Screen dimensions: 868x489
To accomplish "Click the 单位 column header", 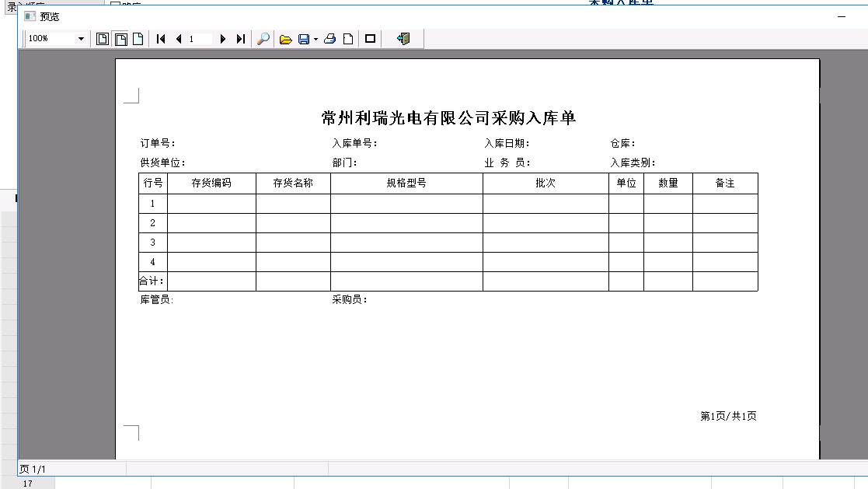I will coord(626,183).
